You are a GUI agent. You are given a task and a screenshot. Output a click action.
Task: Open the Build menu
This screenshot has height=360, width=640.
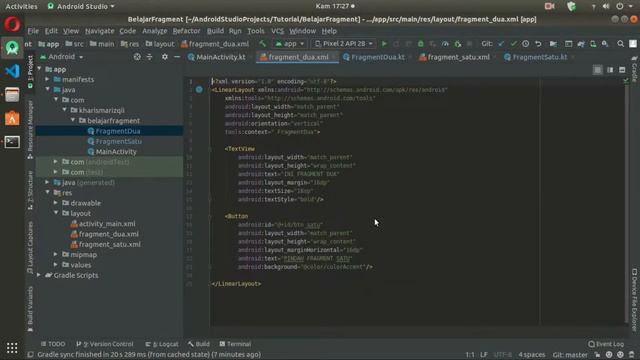tap(215, 31)
